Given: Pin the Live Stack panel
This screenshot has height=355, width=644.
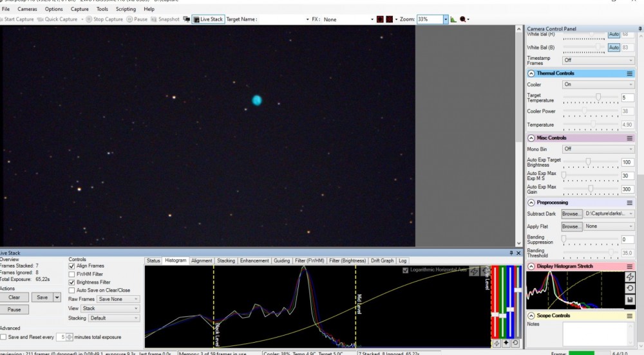Looking at the screenshot, I should pyautogui.click(x=511, y=253).
